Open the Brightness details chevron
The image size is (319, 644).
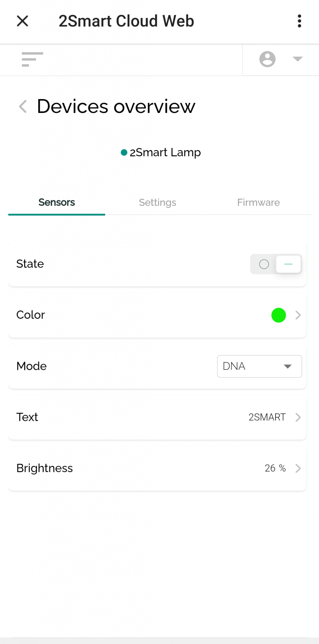click(298, 468)
